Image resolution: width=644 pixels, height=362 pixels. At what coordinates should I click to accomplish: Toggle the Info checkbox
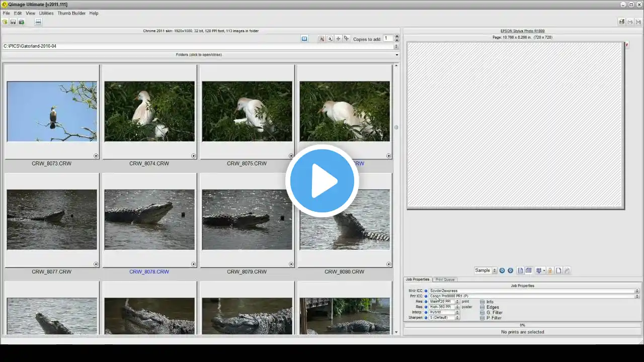[482, 302]
